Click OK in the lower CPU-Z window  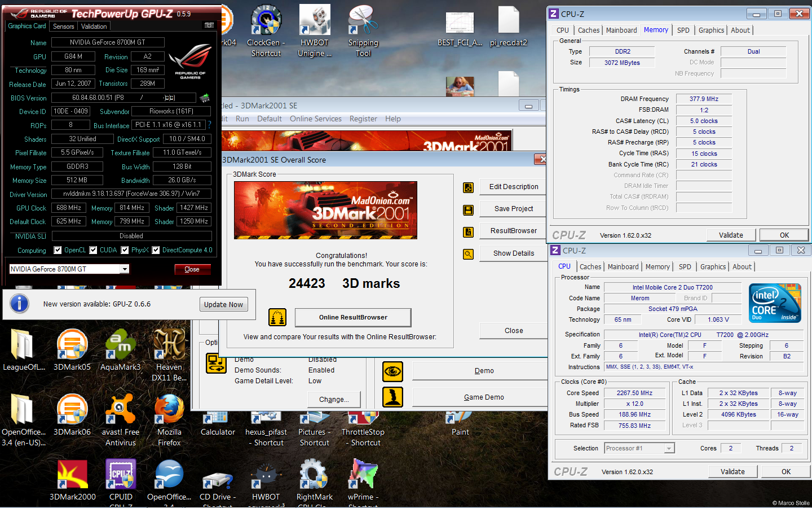point(785,472)
